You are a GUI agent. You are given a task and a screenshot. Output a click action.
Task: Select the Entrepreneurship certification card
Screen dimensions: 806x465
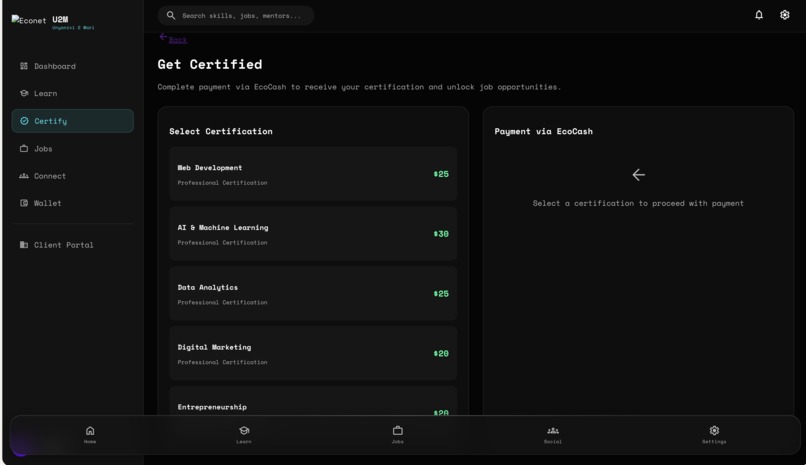click(x=313, y=401)
